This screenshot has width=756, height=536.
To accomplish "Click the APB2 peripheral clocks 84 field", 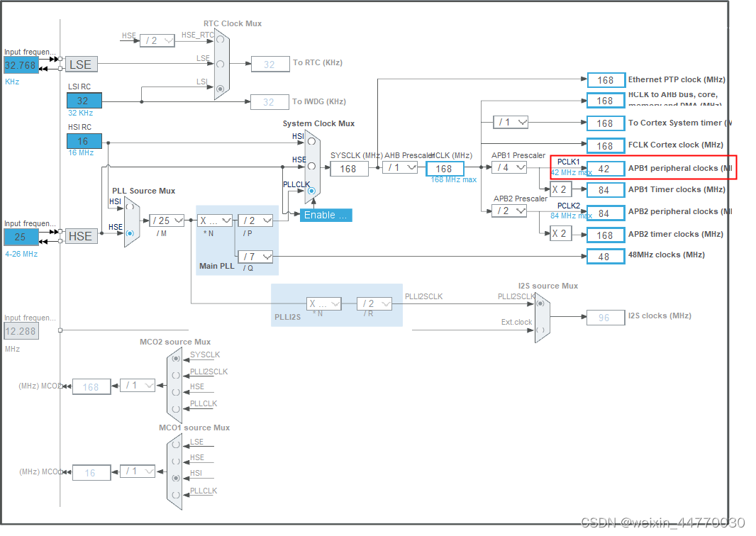I will point(606,213).
